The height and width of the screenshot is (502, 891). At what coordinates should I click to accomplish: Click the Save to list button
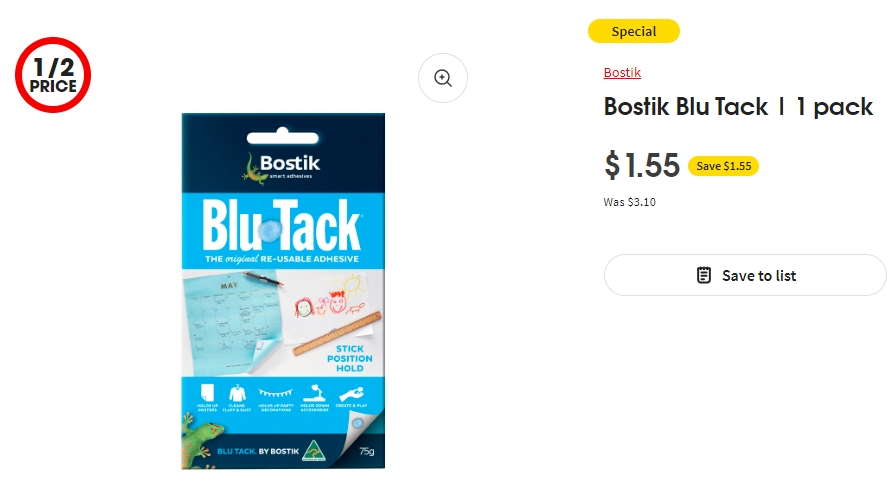click(x=745, y=275)
